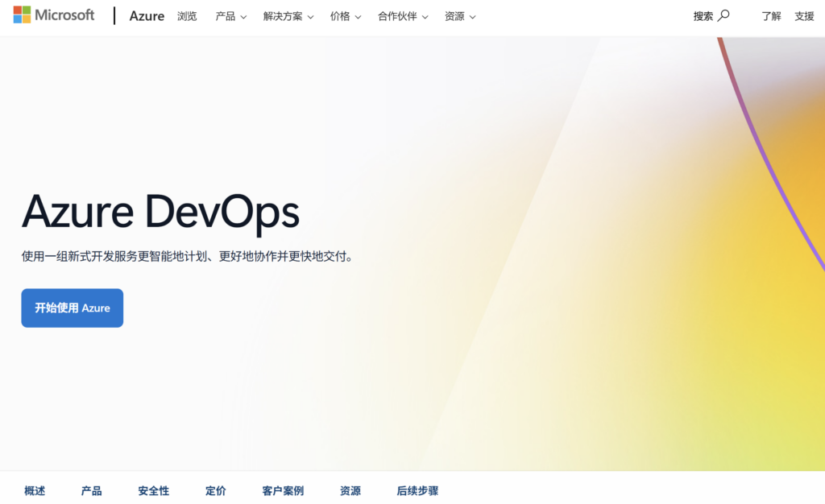The height and width of the screenshot is (504, 825).
Task: Open the 支援 link
Action: point(805,16)
